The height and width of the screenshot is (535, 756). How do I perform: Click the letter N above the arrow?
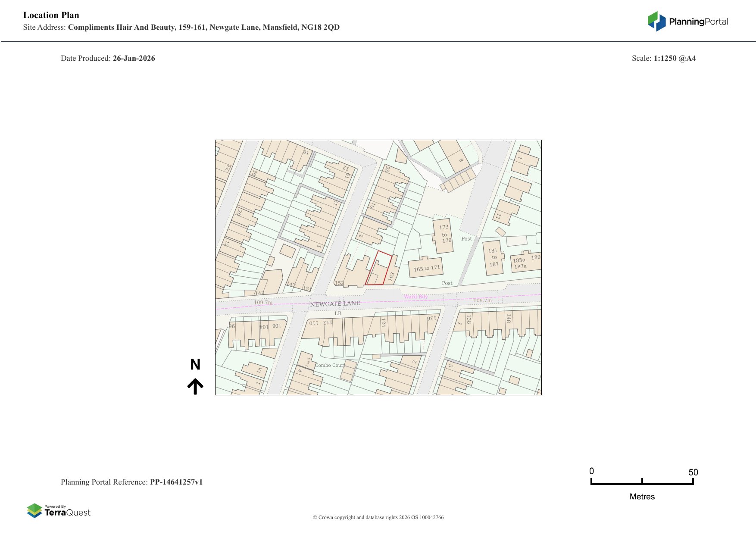click(195, 365)
